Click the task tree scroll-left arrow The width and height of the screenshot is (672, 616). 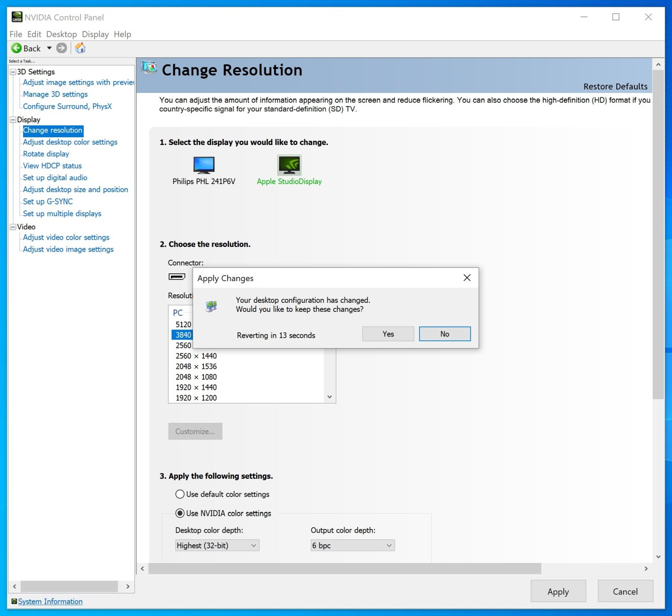15,587
